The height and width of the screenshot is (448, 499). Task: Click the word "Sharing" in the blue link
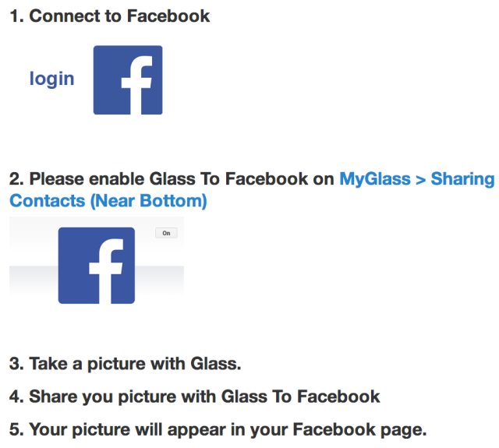[462, 179]
